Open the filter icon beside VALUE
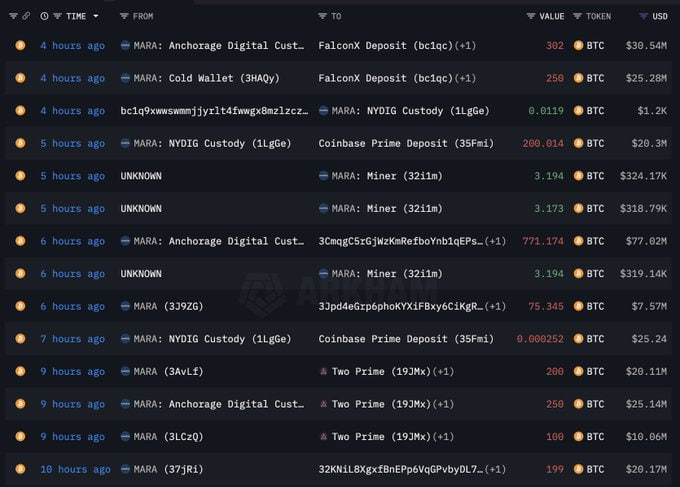680x487 pixels. (531, 16)
